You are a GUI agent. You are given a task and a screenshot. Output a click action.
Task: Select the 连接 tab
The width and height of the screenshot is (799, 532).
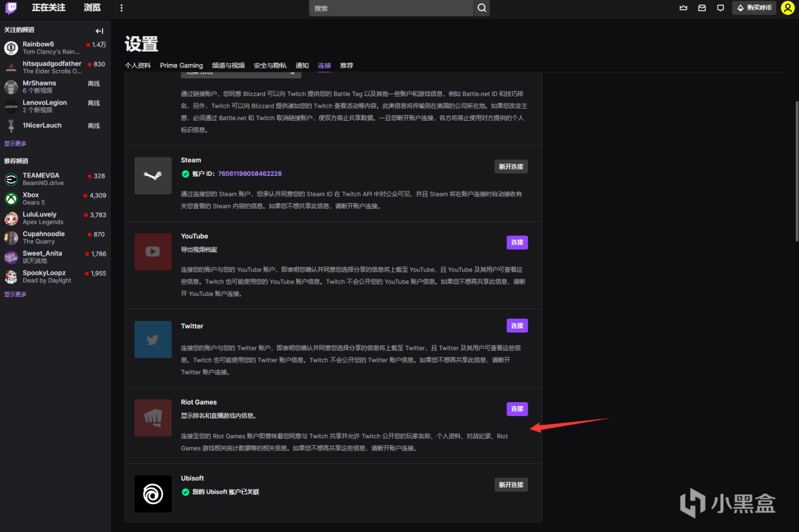(324, 65)
